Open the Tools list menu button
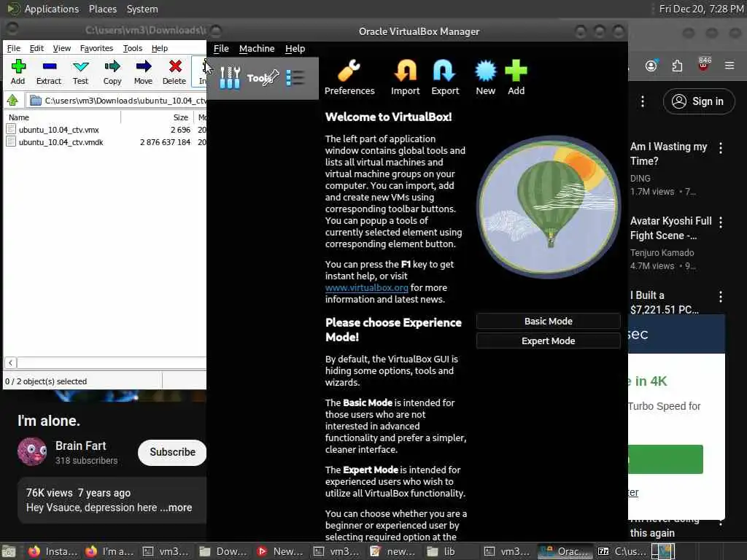 point(295,77)
